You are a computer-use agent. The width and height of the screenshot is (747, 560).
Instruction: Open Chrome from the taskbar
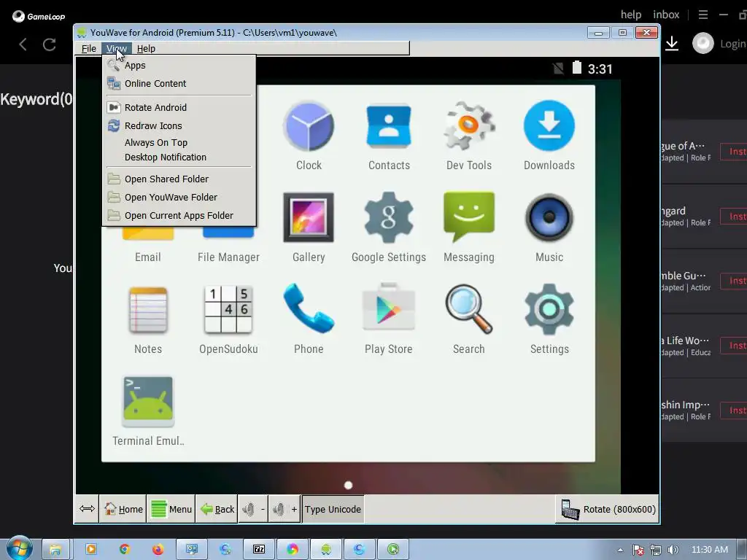[124, 550]
